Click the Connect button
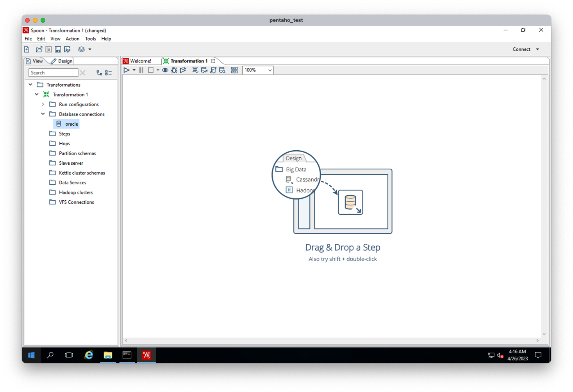Viewport: 573px width, 392px height. coord(521,49)
